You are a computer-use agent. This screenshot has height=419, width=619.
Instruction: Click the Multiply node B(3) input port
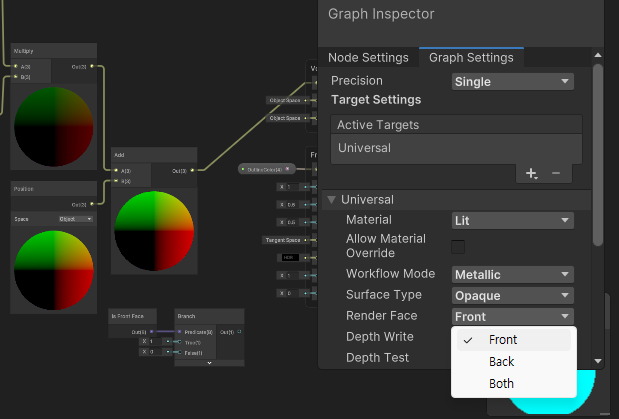[x=16, y=77]
